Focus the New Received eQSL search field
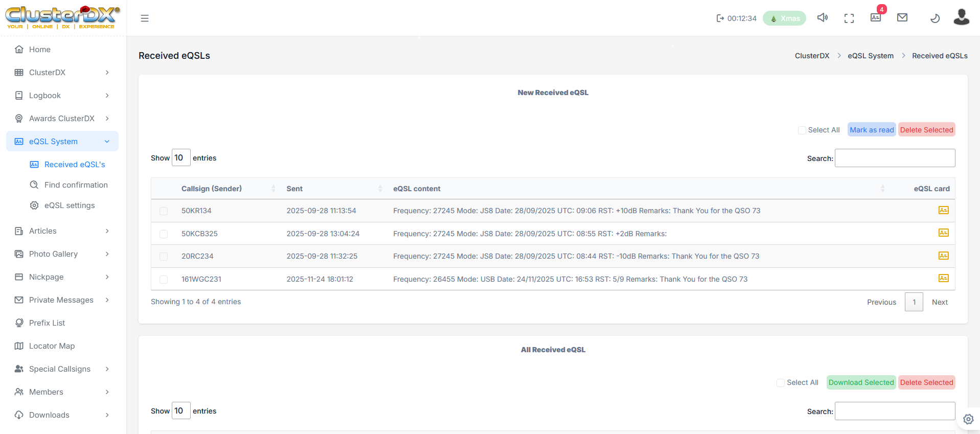Viewport: 980px width, 434px height. [895, 158]
